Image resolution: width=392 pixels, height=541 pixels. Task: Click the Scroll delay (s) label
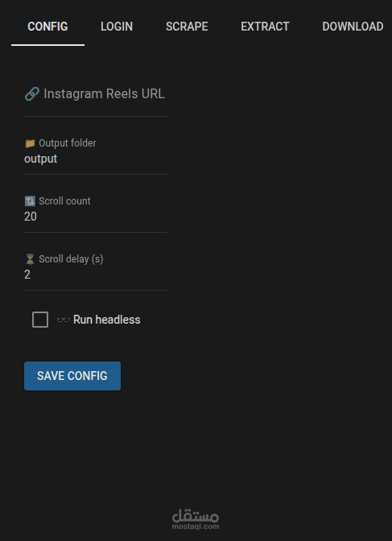71,259
